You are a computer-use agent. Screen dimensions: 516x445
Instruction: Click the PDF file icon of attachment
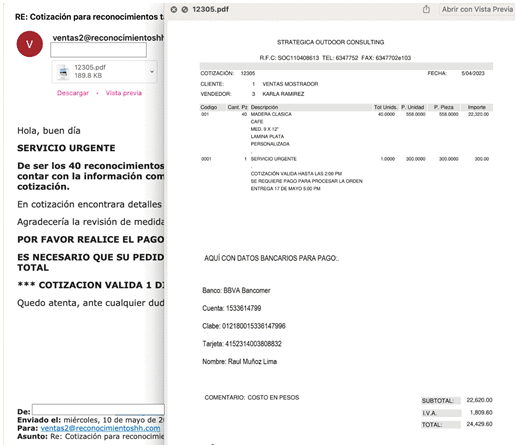[x=63, y=72]
